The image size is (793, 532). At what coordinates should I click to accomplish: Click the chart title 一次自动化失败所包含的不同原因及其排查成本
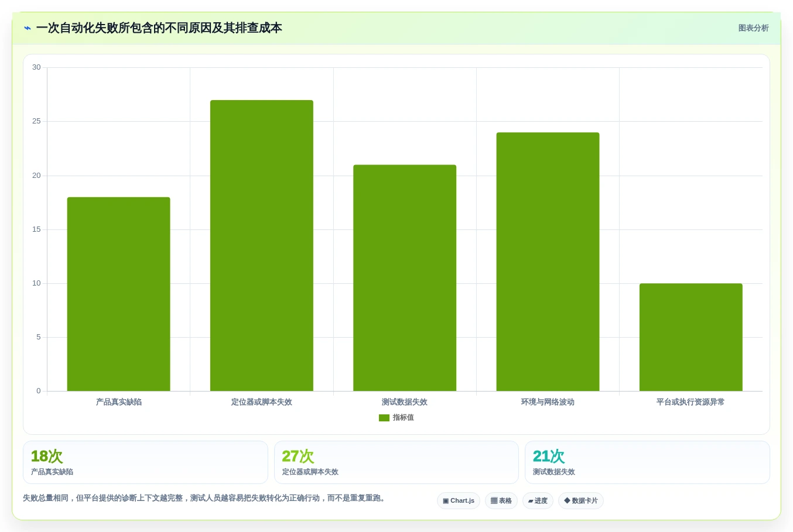159,28
